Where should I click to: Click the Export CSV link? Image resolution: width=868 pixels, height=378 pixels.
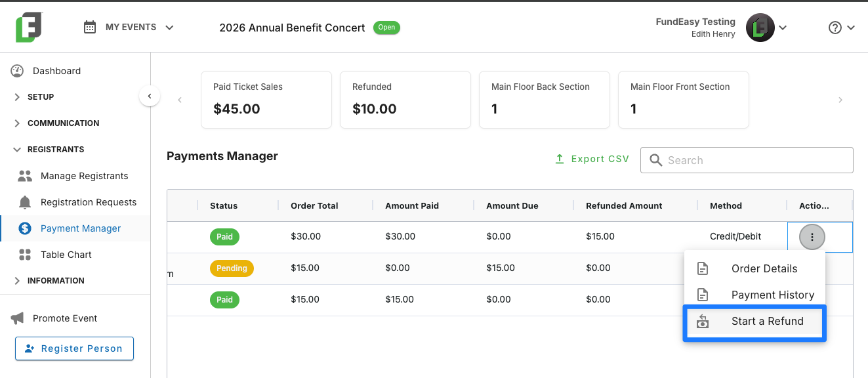point(592,159)
